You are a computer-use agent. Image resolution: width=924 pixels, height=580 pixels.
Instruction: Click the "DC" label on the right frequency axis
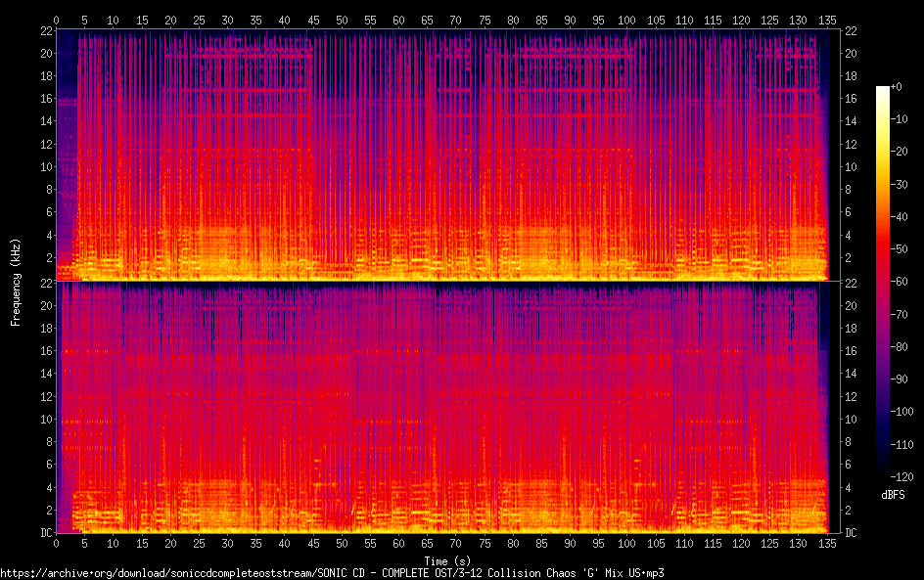coord(851,533)
